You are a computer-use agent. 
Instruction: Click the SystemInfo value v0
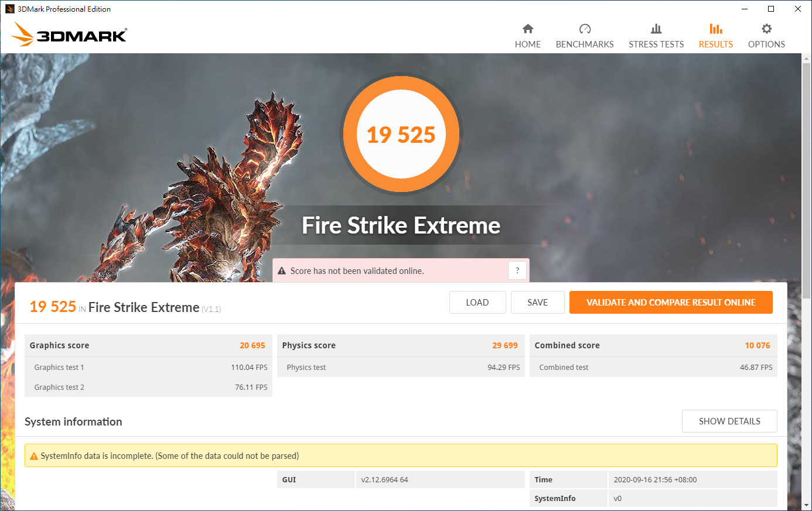click(x=617, y=499)
